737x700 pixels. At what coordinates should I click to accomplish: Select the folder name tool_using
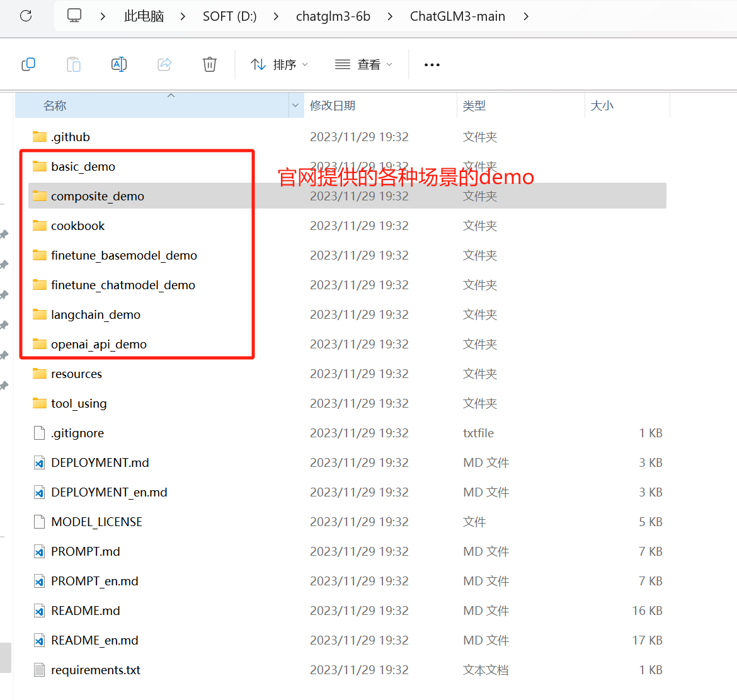(79, 403)
